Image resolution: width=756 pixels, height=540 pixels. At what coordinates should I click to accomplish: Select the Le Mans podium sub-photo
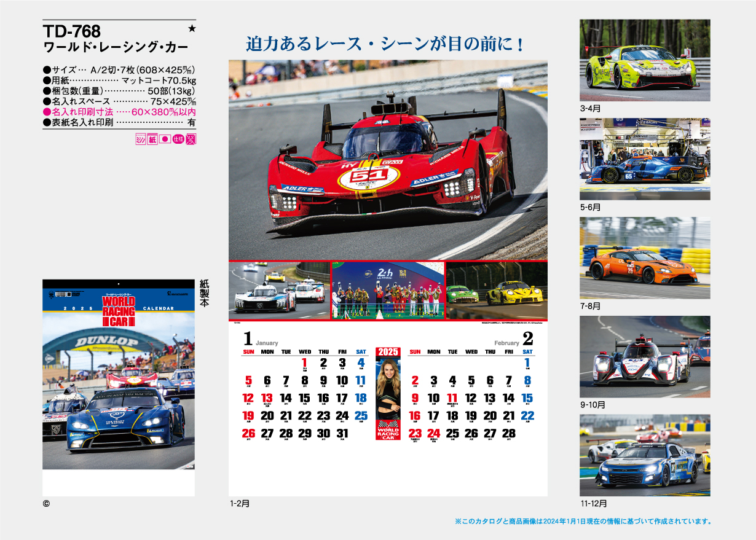388,291
